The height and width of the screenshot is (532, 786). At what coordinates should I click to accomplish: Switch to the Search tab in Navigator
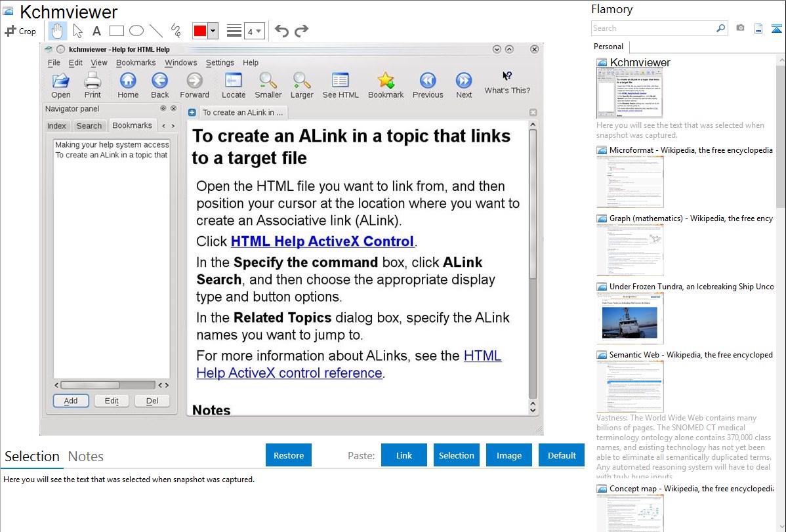point(89,126)
